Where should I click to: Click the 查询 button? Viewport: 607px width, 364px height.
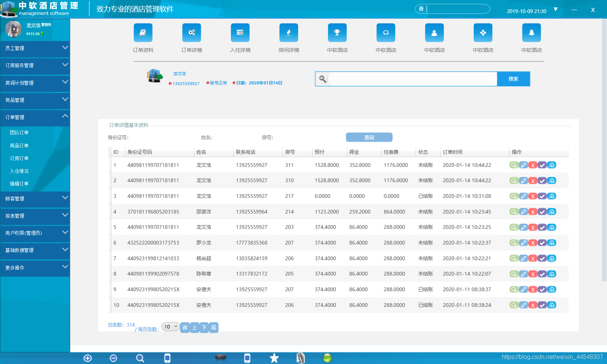pos(369,137)
